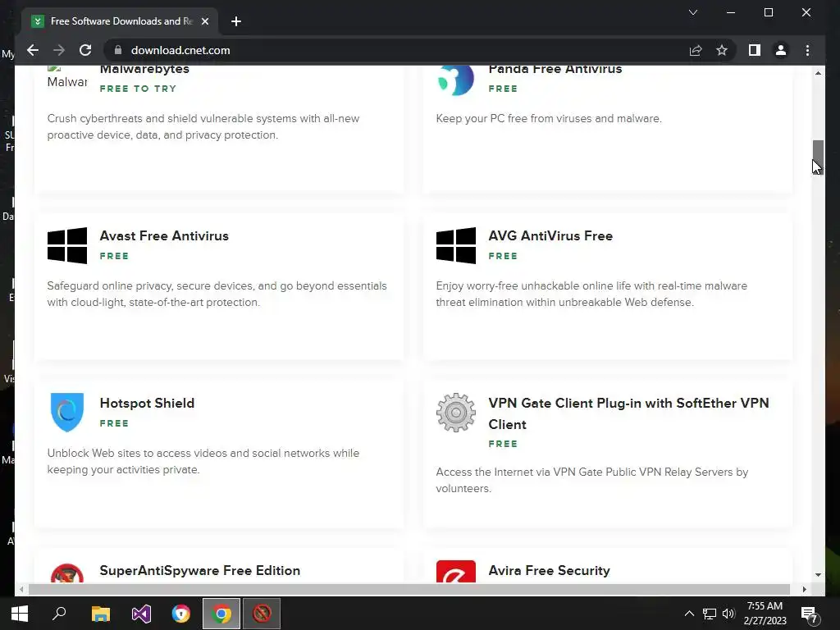Image resolution: width=840 pixels, height=630 pixels.
Task: Click the FREE label under Hotspot Shield
Action: 114,423
